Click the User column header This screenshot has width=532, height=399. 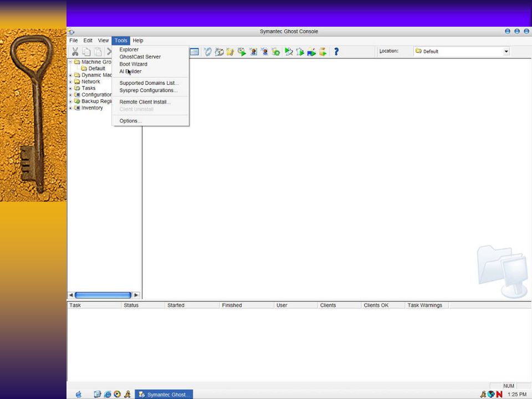(x=296, y=305)
